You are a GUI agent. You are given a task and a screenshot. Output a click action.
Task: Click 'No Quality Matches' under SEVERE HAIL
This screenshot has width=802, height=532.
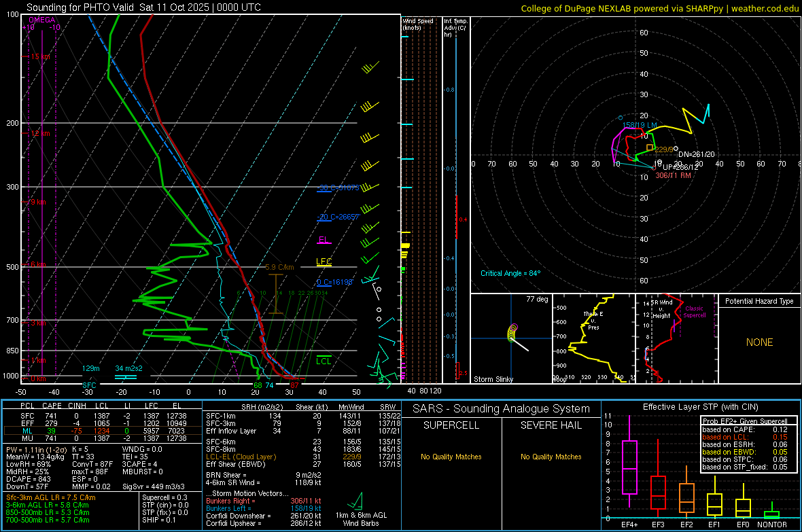pos(551,457)
